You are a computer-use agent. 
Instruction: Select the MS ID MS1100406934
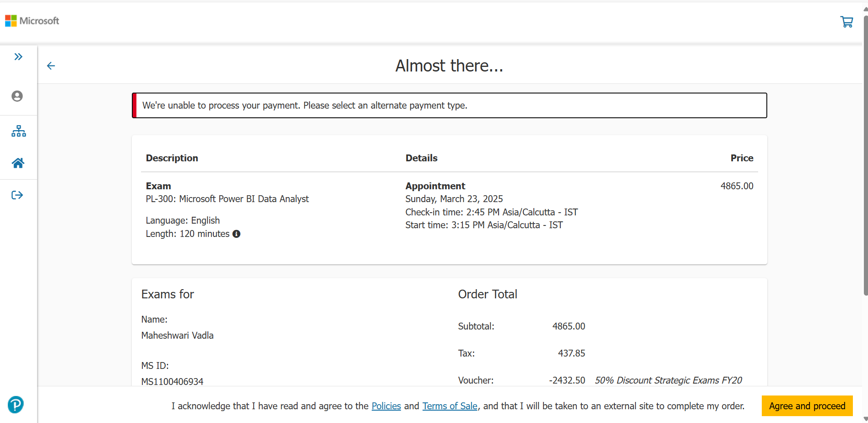coord(172,381)
